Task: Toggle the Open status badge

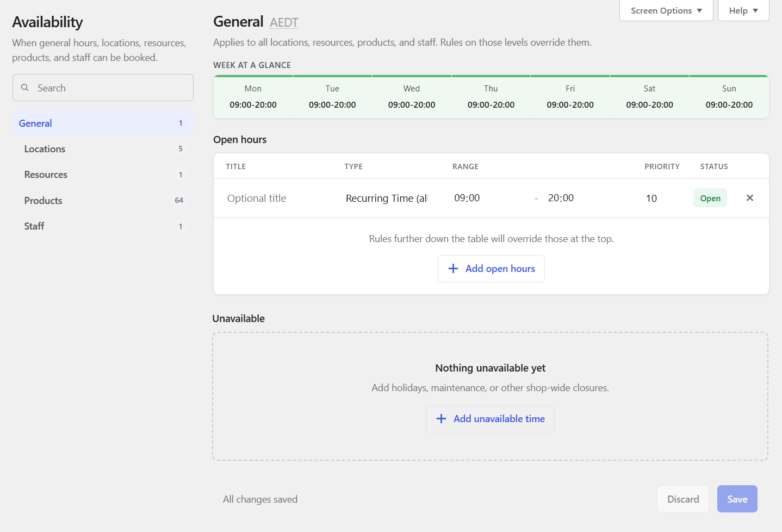Action: [710, 198]
